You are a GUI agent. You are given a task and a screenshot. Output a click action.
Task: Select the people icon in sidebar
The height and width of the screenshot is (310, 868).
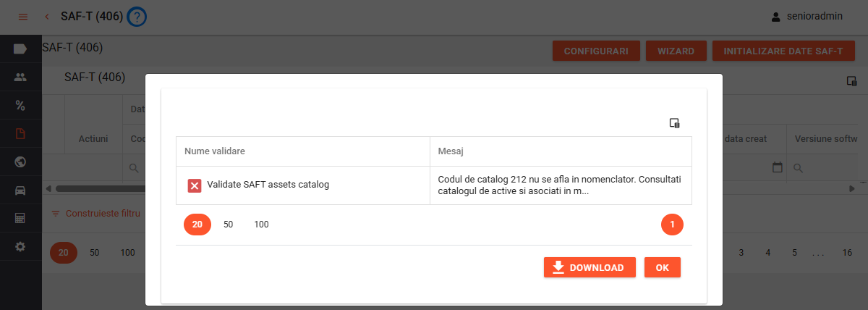point(20,77)
